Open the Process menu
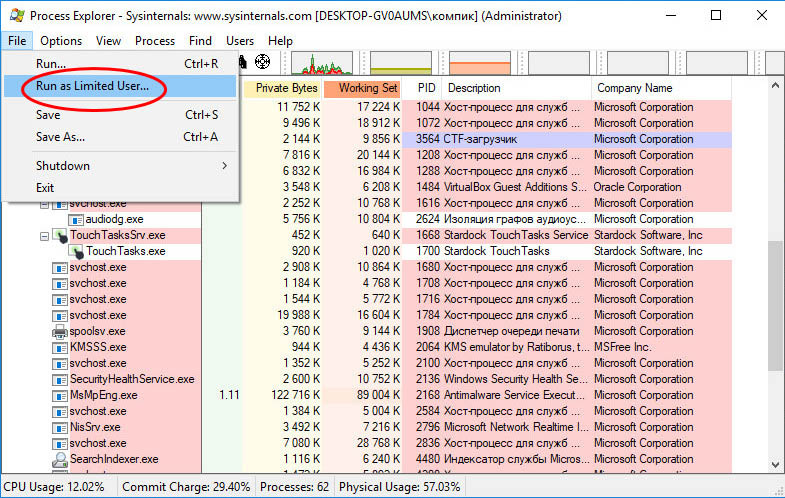 pos(155,41)
